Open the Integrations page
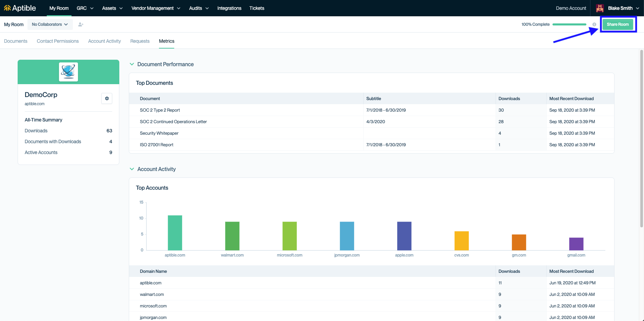 pyautogui.click(x=229, y=8)
